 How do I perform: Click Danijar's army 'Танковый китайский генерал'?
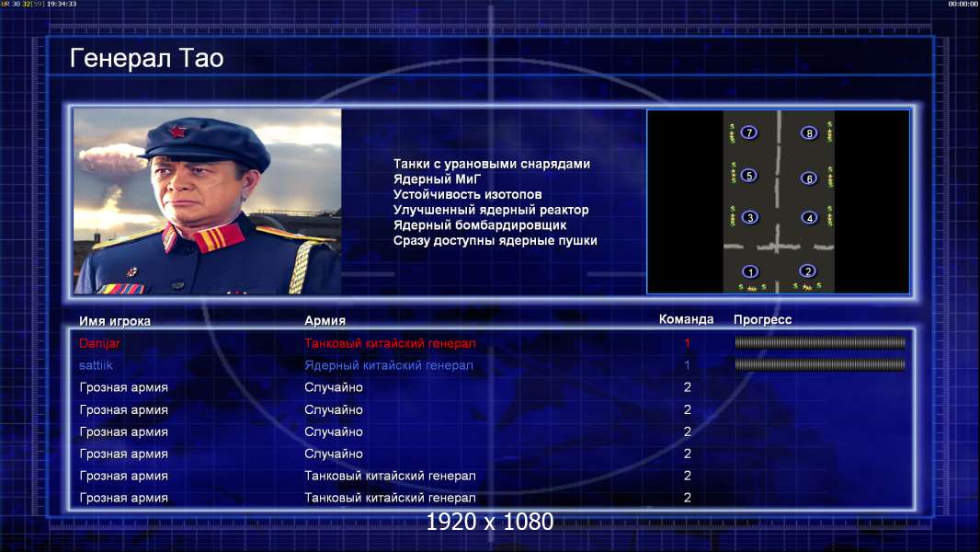click(390, 343)
